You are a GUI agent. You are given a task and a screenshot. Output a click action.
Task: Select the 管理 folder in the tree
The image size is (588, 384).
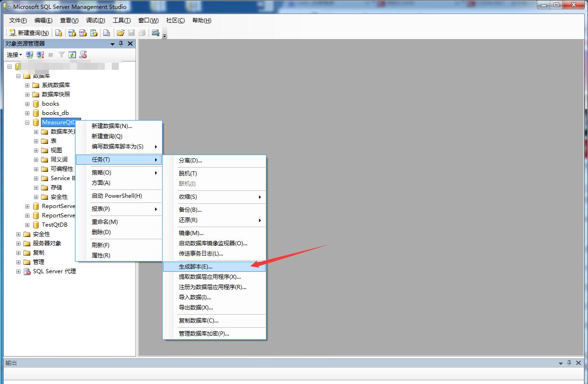[39, 262]
